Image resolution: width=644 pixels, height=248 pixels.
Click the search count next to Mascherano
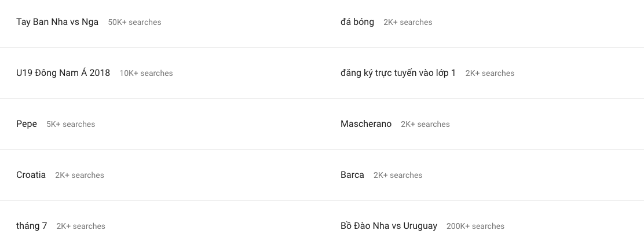[x=425, y=124]
